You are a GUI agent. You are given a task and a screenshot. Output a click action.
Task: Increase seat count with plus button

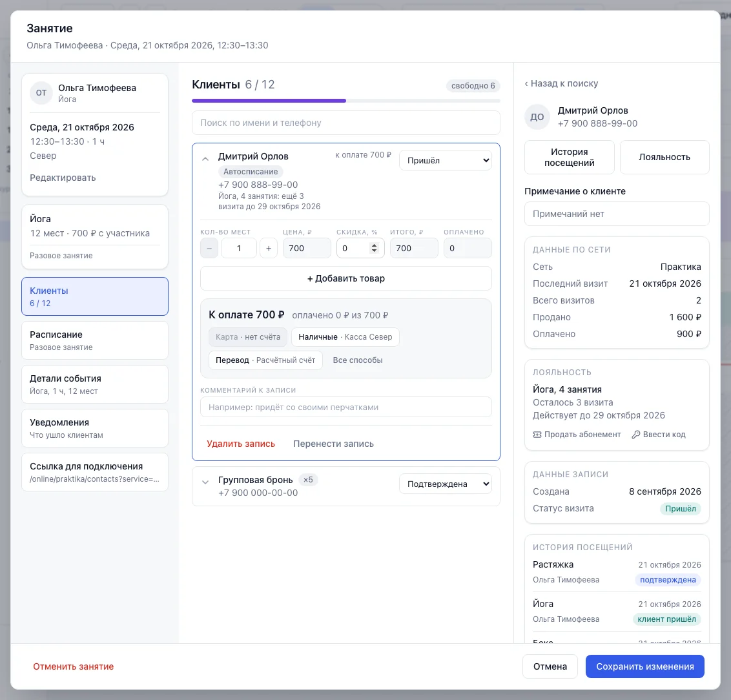(269, 249)
